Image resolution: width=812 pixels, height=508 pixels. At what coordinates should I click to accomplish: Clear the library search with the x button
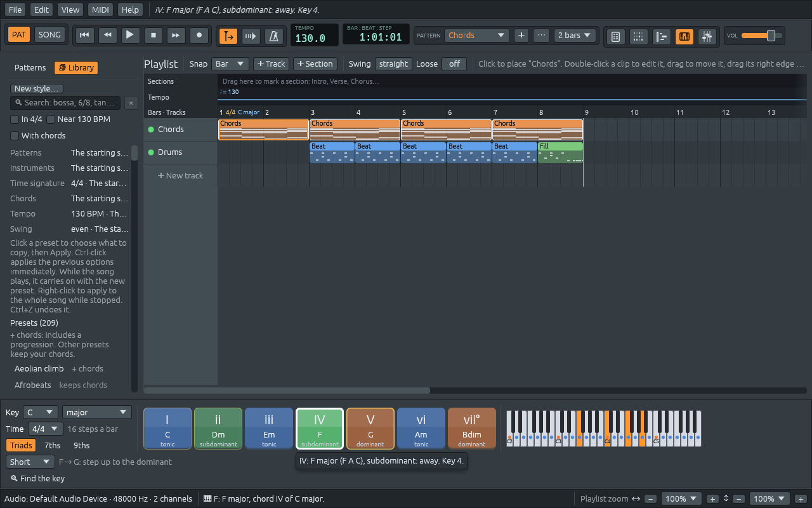[x=130, y=103]
